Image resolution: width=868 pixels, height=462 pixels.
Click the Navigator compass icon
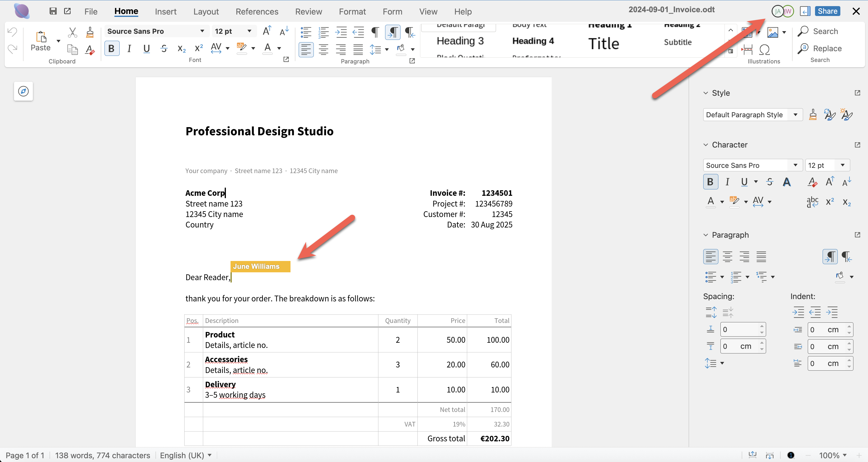(x=23, y=91)
